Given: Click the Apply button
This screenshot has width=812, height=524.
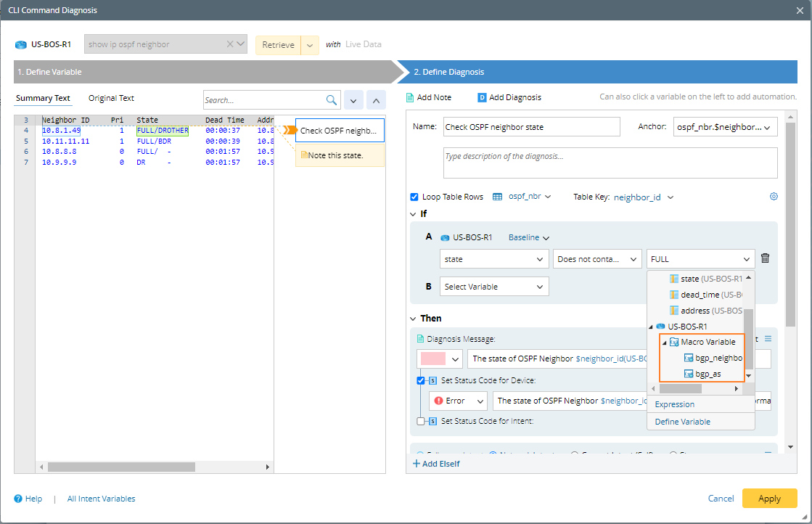Looking at the screenshot, I should (x=769, y=498).
